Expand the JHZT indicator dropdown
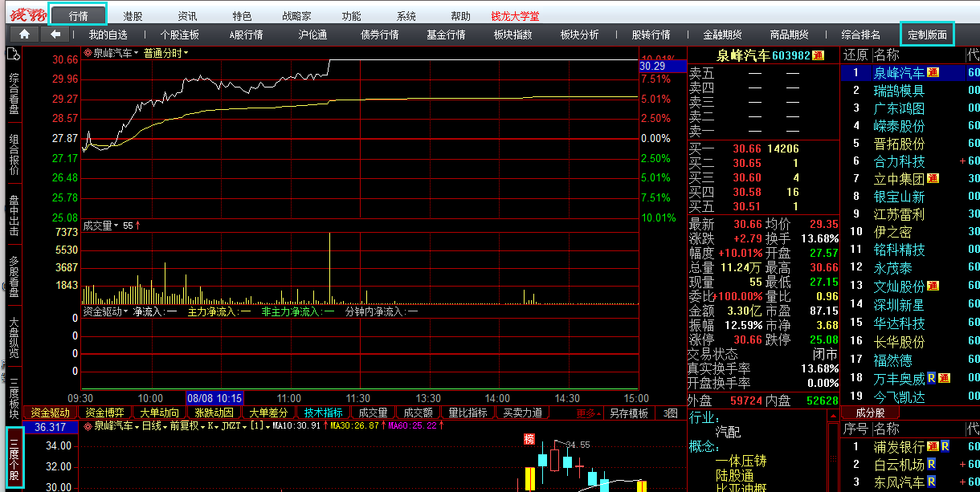The height and width of the screenshot is (492, 980). click(x=245, y=425)
